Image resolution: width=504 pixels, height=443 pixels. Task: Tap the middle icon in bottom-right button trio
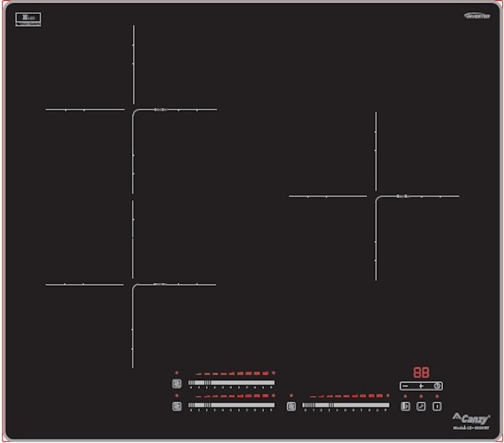[421, 406]
